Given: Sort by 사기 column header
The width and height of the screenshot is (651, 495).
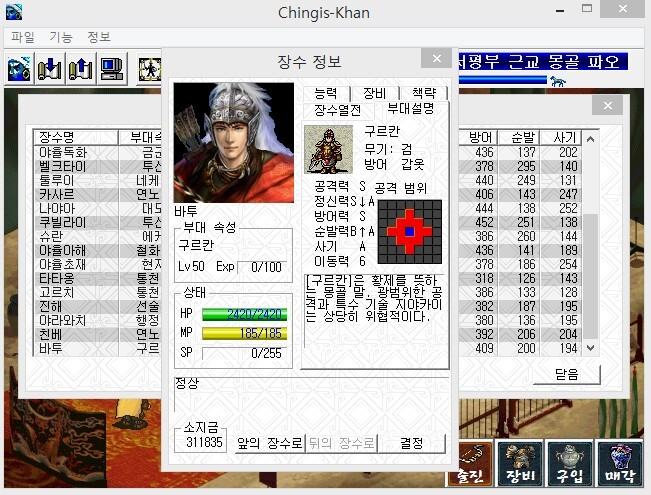Looking at the screenshot, I should (561, 137).
